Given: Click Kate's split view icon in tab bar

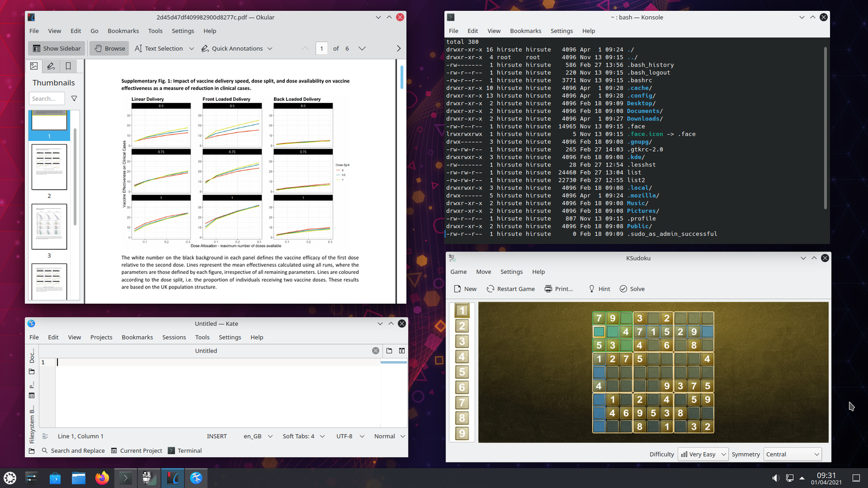Looking at the screenshot, I should (402, 351).
